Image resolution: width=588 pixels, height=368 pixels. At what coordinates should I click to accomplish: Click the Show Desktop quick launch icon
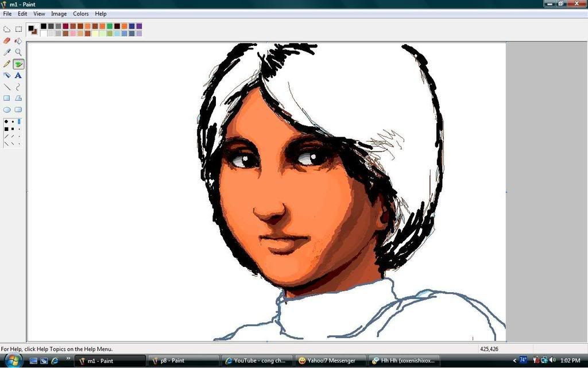point(33,361)
